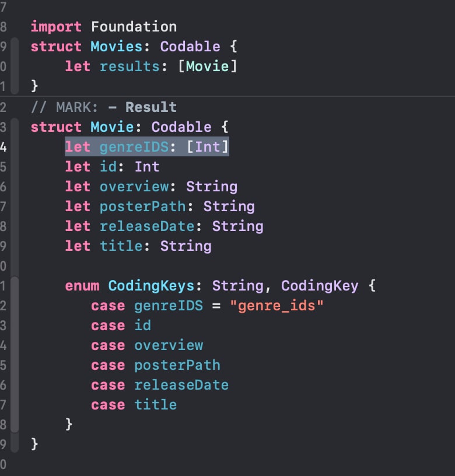Click '[Movie]' array type
The image size is (455, 476).
coord(208,66)
